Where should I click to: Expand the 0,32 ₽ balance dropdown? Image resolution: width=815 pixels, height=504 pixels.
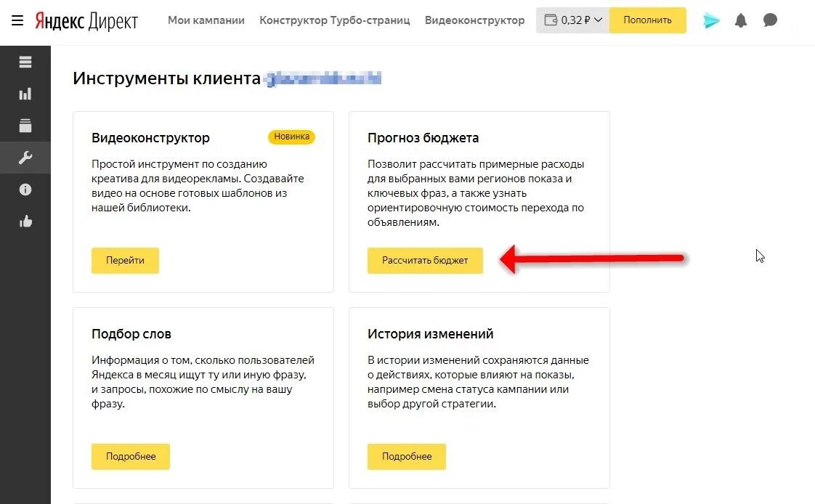598,20
